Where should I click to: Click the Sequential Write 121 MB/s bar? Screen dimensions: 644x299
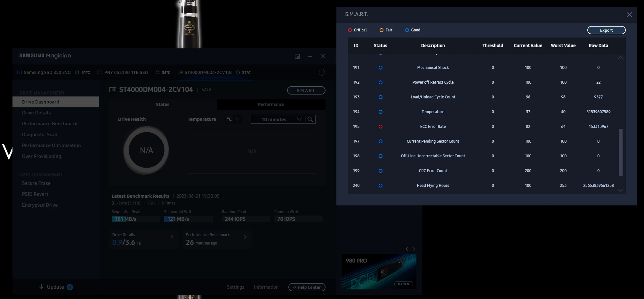pyautogui.click(x=188, y=219)
